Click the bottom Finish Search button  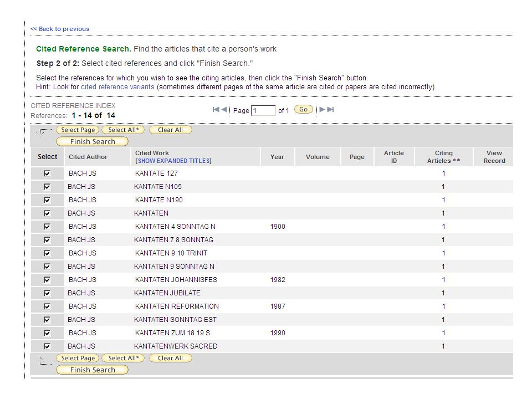pos(93,370)
